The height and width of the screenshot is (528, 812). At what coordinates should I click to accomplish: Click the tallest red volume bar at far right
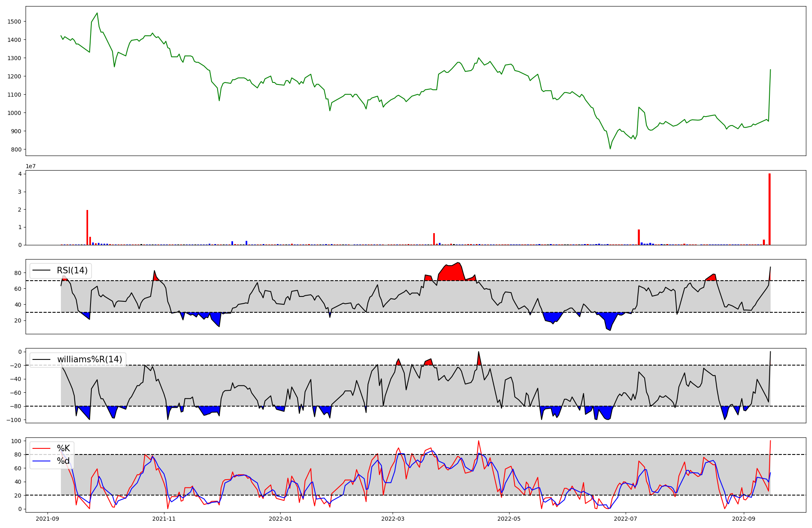click(x=769, y=209)
